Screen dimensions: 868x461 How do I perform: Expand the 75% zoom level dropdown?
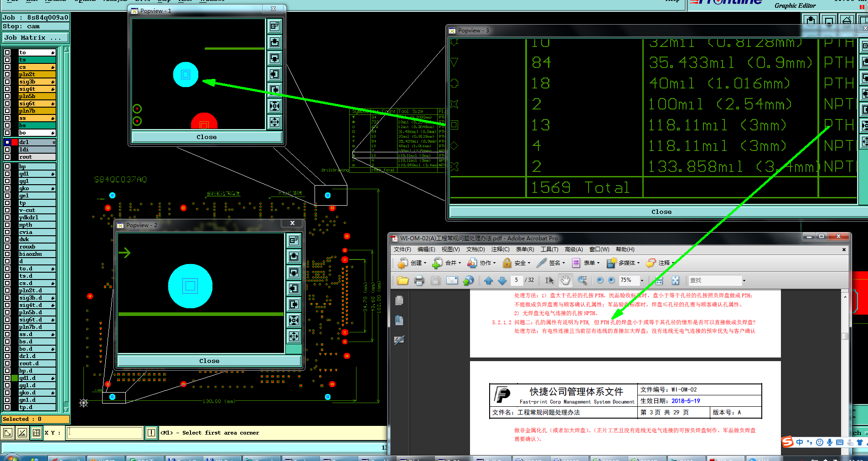click(x=642, y=281)
